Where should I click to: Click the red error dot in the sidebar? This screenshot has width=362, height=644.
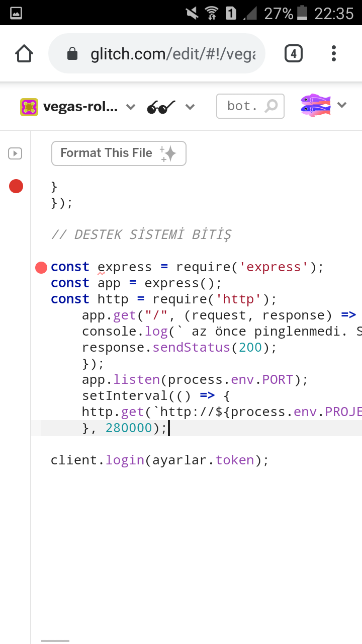pos(16,187)
